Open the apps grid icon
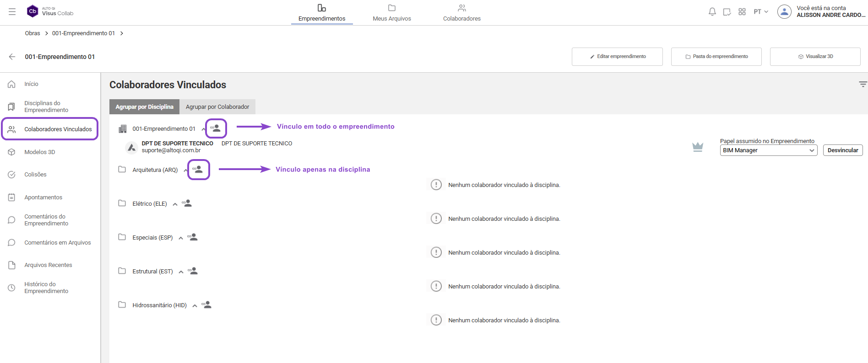This screenshot has height=363, width=868. 742,12
